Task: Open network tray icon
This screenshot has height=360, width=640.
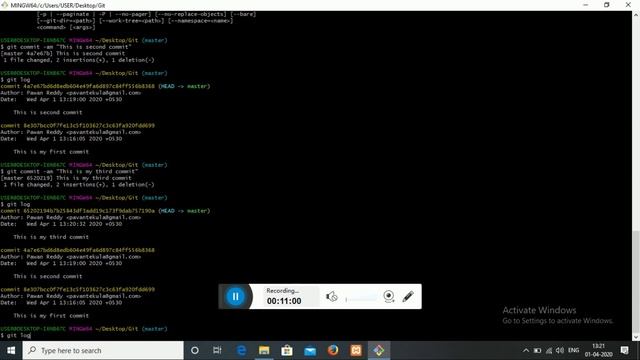Action: point(549,350)
